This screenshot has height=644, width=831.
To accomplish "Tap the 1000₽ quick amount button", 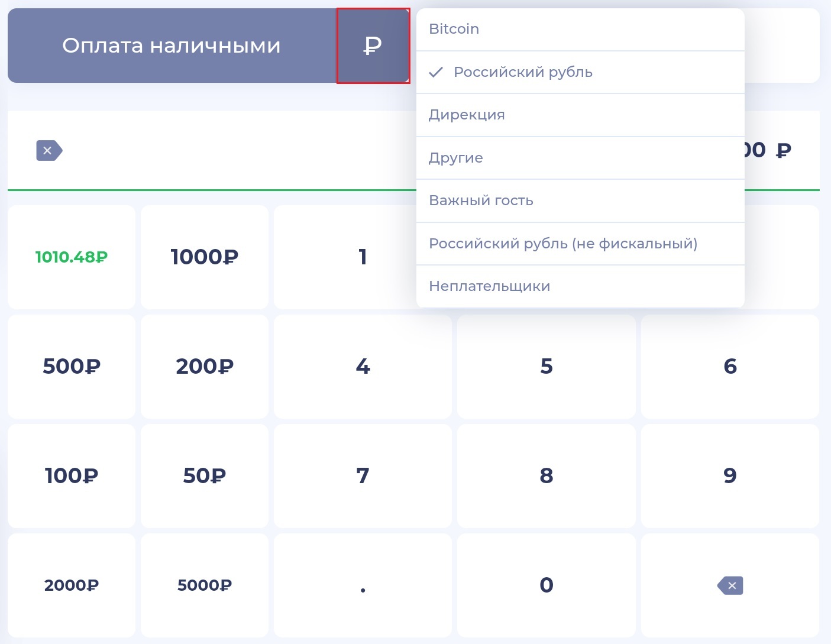I will click(205, 257).
